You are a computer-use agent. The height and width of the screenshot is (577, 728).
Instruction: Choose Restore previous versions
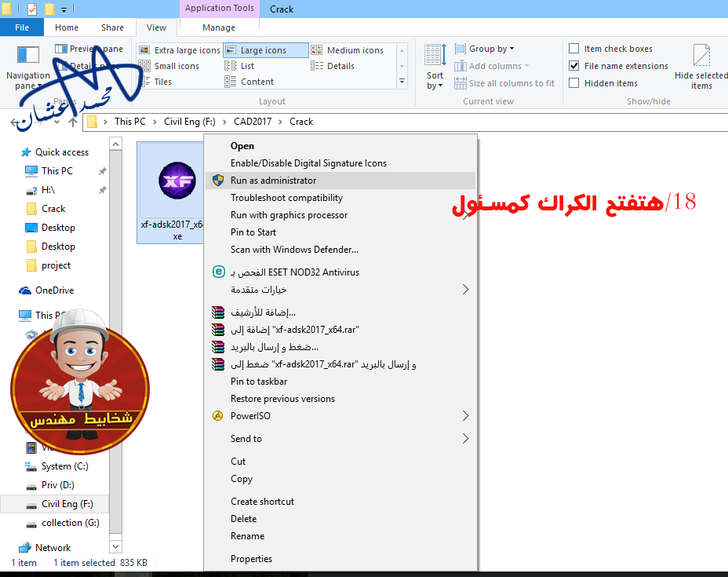click(340, 399)
